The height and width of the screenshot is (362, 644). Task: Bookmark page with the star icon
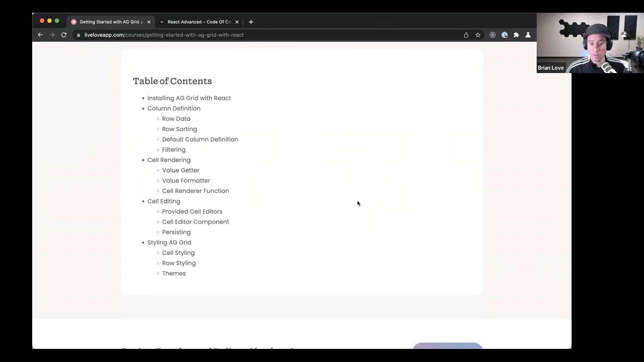pos(478,35)
